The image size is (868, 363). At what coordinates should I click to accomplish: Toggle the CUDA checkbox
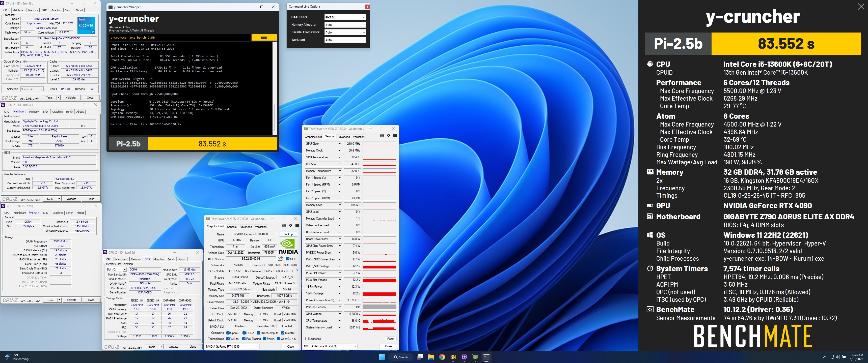244,333
